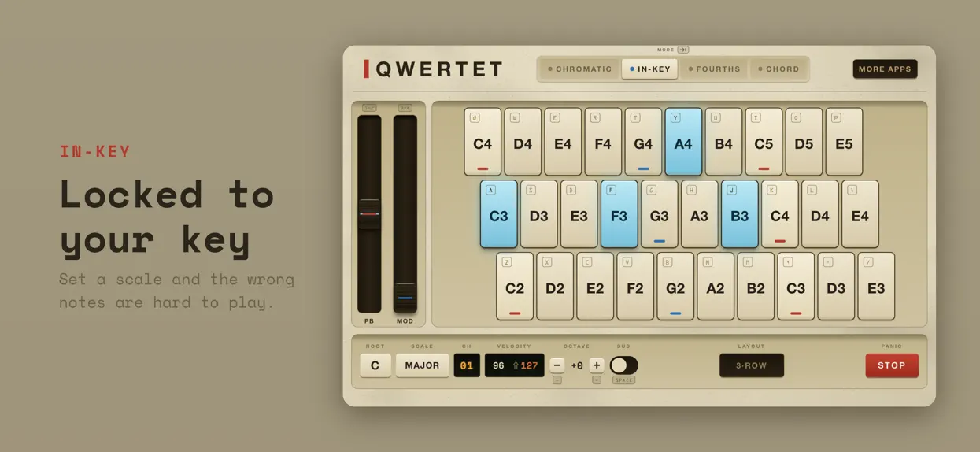Play the E3 key in the middle row

click(x=579, y=214)
